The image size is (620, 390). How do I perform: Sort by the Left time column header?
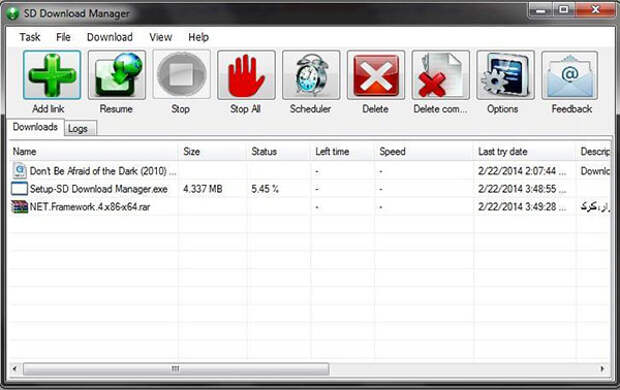(343, 151)
